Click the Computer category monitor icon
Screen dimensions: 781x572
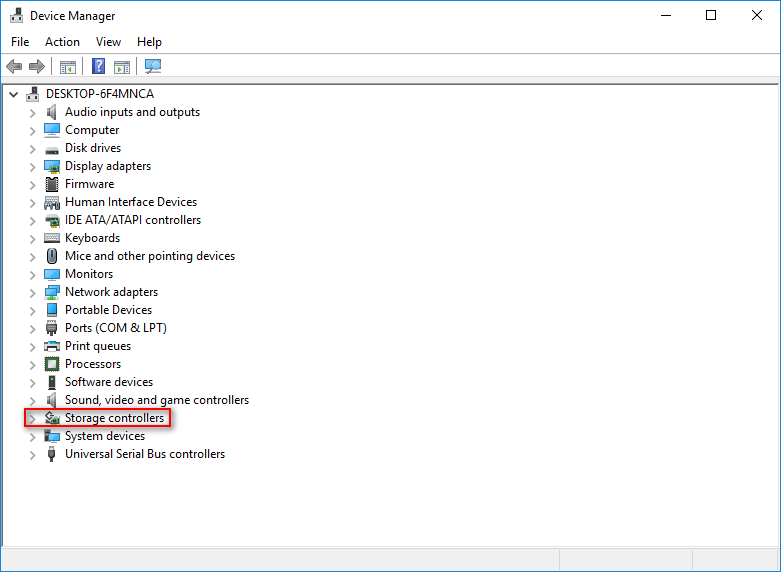(x=52, y=130)
